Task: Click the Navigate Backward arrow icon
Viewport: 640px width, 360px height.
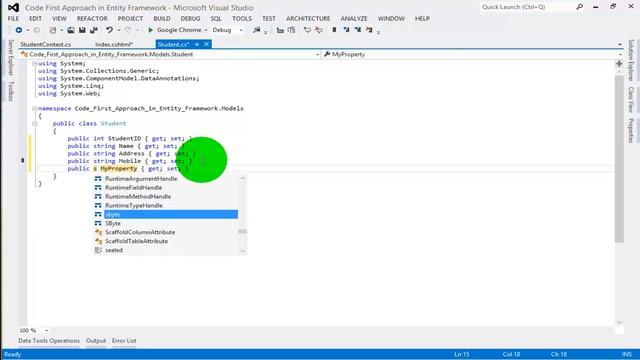Action: click(18, 30)
